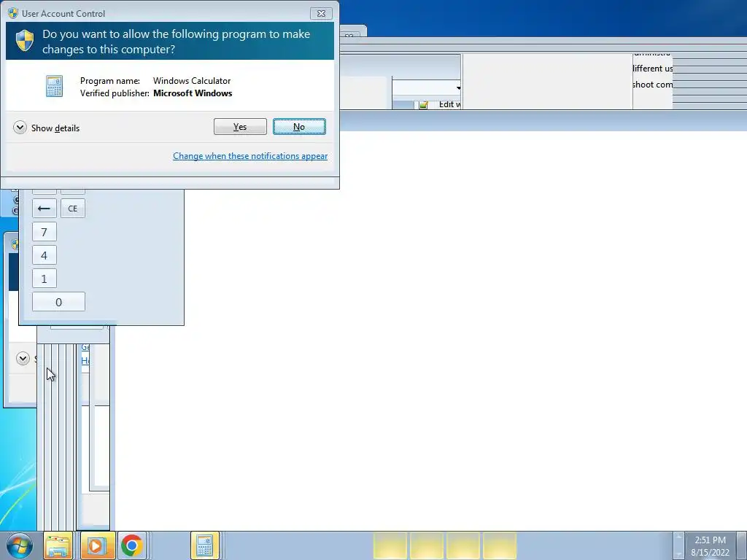Click the 1 key on Calculator
The width and height of the screenshot is (747, 560).
pyautogui.click(x=44, y=279)
